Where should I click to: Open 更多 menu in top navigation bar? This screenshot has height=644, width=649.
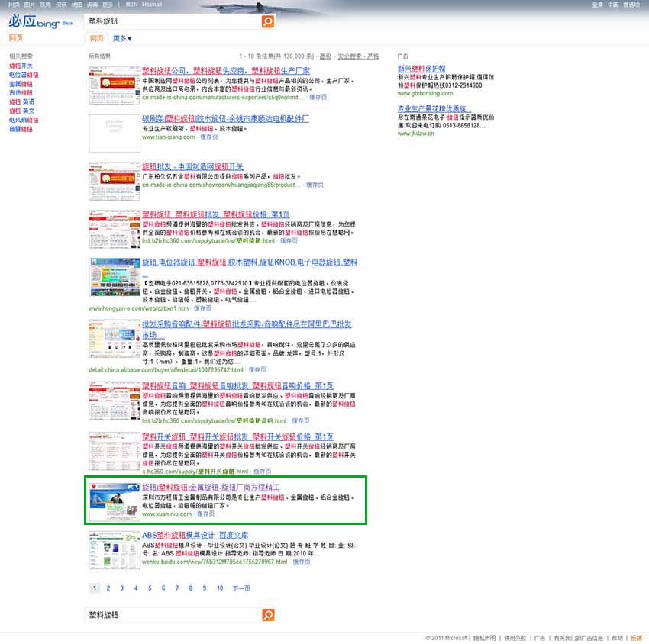[108, 5]
